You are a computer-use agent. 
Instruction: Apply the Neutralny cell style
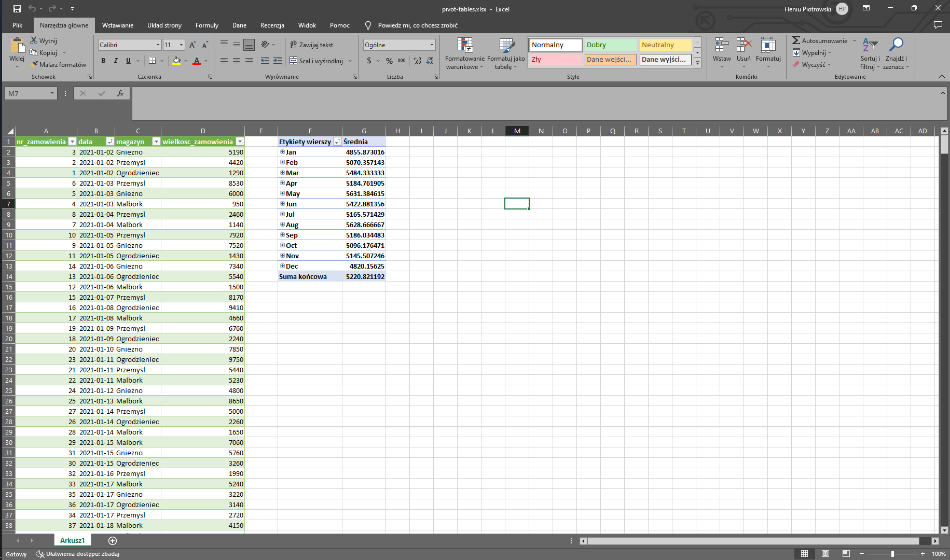665,45
